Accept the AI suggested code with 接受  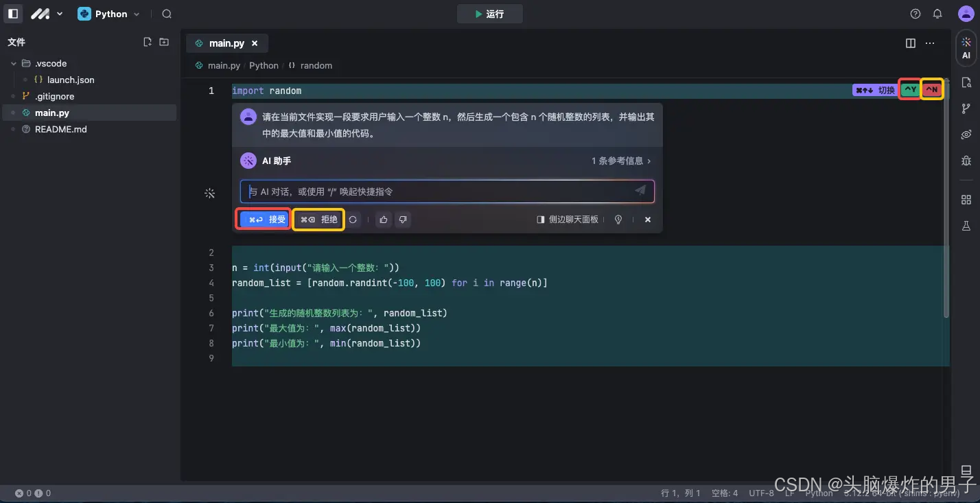pyautogui.click(x=263, y=220)
